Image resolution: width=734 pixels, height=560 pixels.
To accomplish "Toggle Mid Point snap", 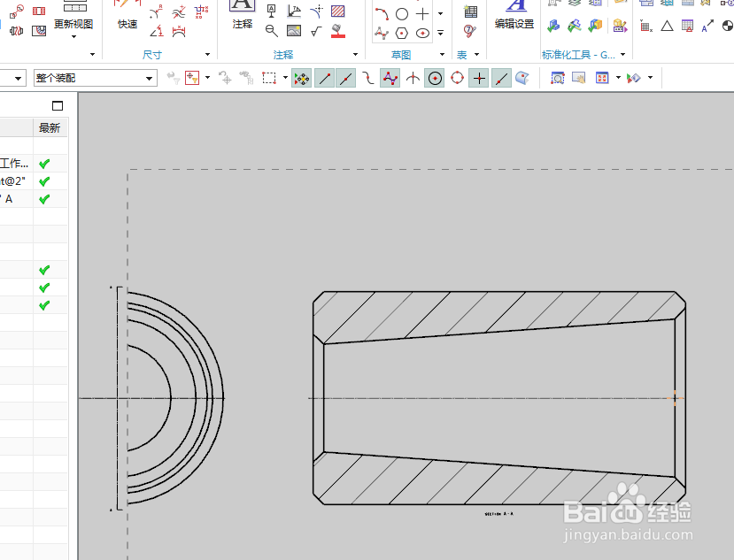I will [x=346, y=78].
